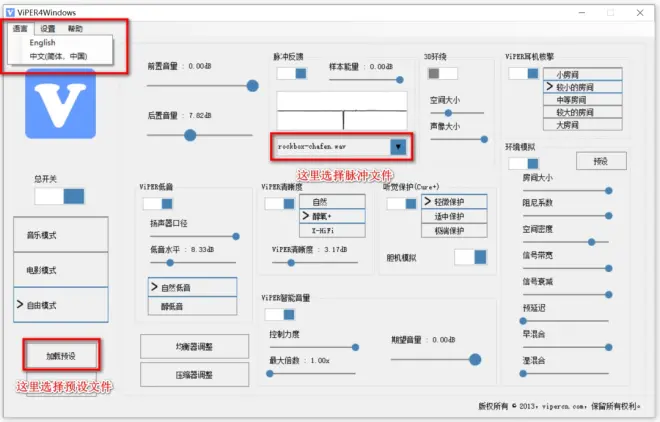This screenshot has height=422, width=660.
Task: Click the 声像大小 image size slider
Action: click(457, 139)
